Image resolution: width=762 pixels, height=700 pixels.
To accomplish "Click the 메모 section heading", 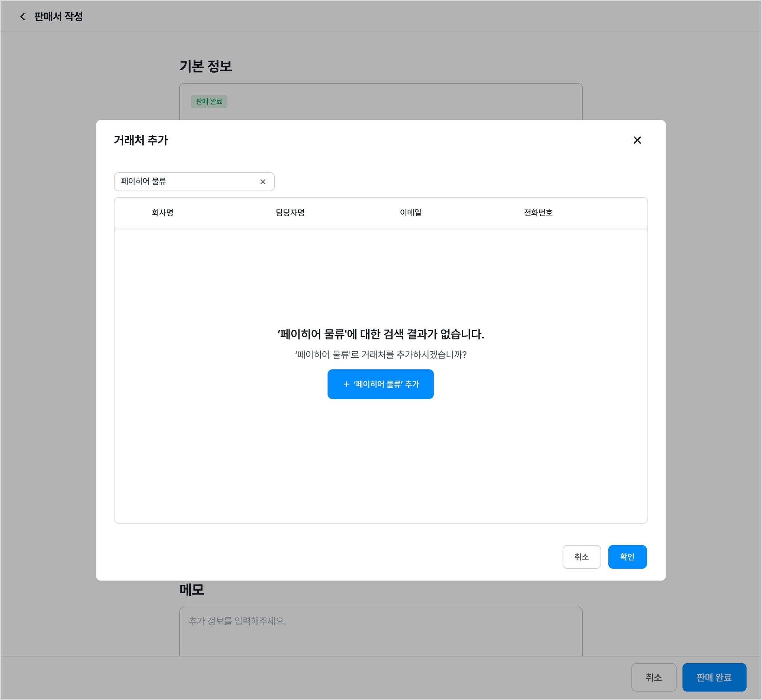I will [192, 590].
